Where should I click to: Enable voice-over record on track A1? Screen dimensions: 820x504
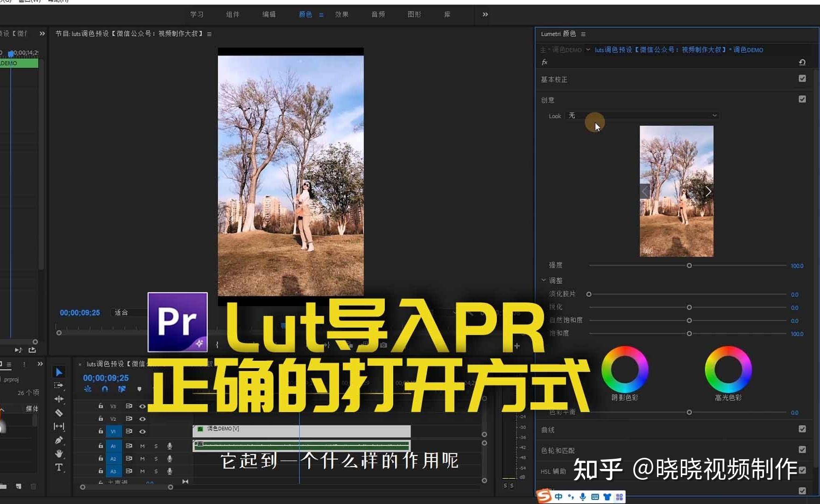point(170,446)
